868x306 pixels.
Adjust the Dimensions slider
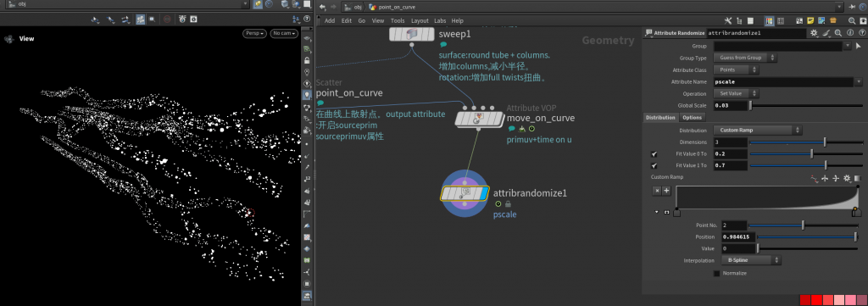point(806,142)
